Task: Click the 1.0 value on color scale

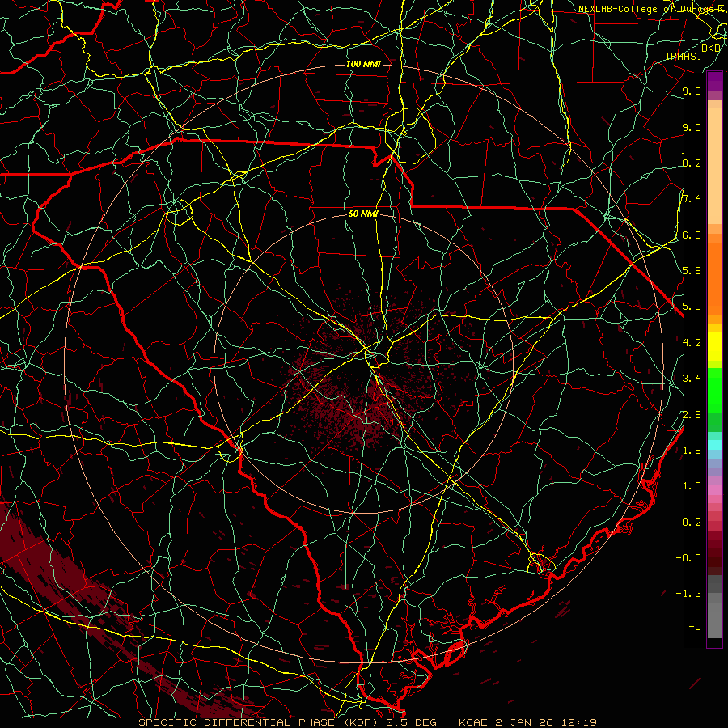Action: coord(692,486)
